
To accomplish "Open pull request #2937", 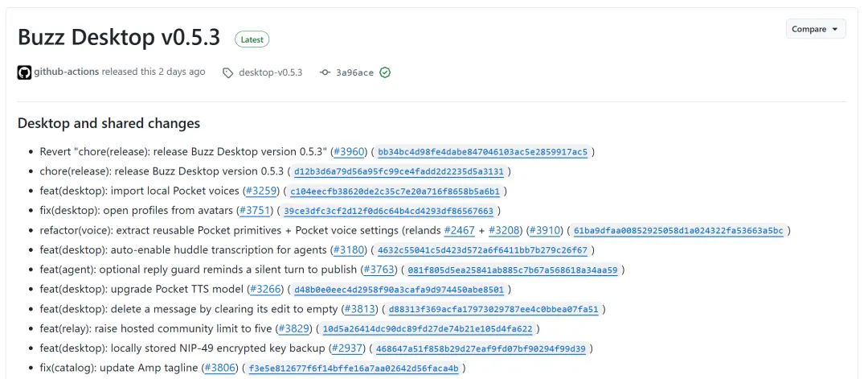I will click(x=348, y=348).
